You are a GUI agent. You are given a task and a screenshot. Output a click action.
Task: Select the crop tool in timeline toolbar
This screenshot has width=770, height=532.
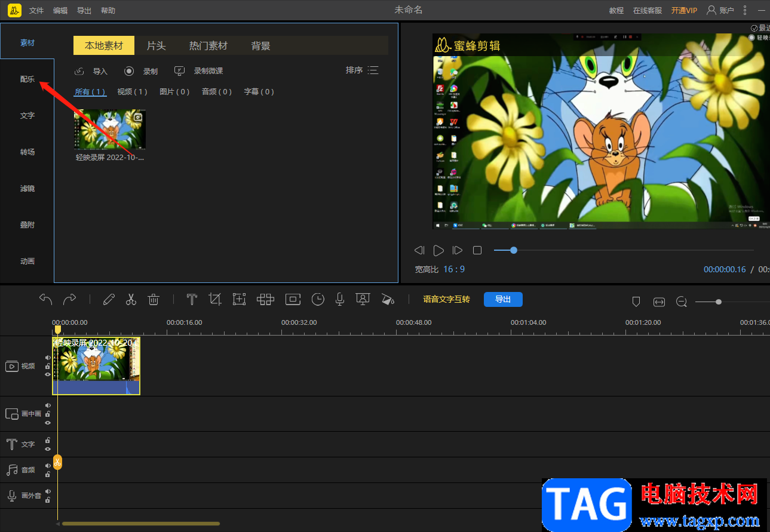[215, 300]
